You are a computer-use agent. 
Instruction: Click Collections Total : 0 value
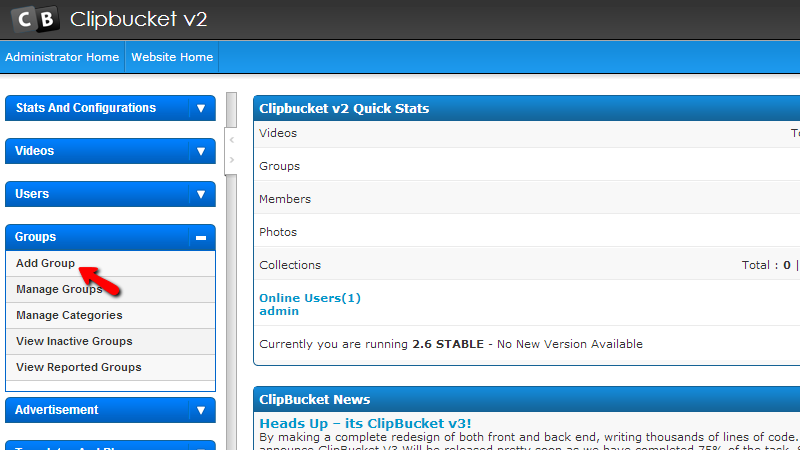766,265
